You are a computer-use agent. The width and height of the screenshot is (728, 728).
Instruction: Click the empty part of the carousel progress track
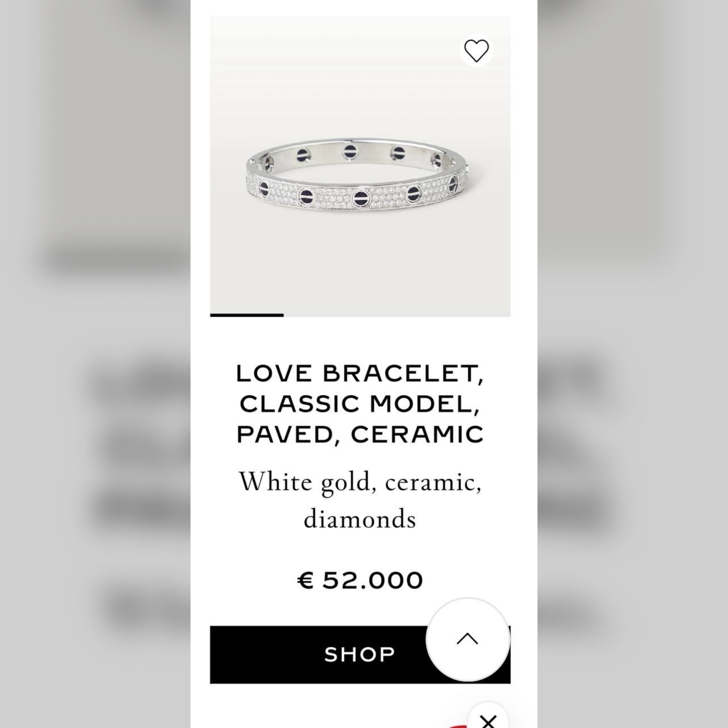tap(397, 315)
